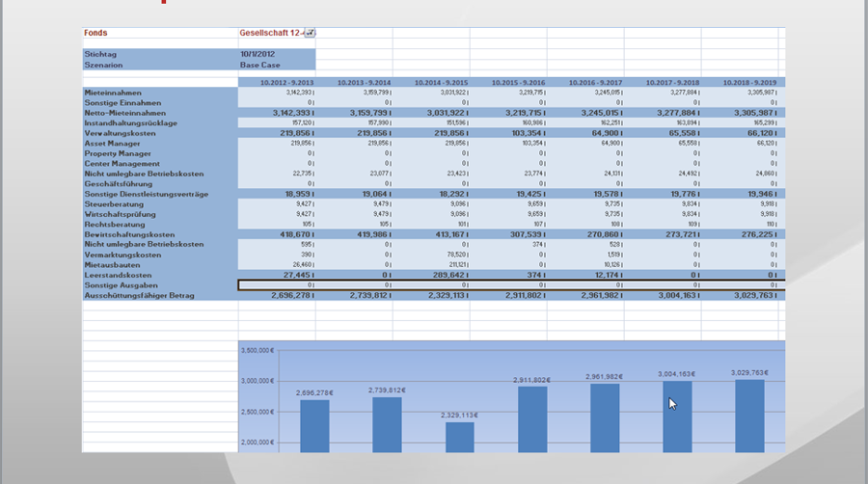Click the Mietausbauten value 26,460
The width and height of the screenshot is (868, 484).
point(304,265)
